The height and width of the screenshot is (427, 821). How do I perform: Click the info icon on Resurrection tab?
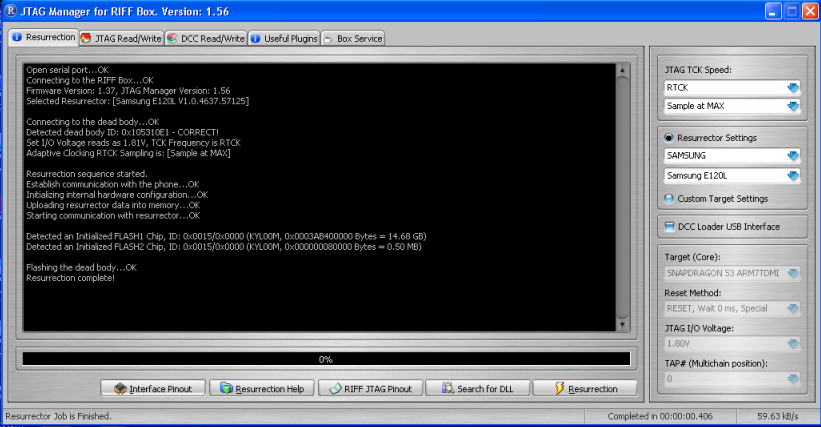(17, 37)
